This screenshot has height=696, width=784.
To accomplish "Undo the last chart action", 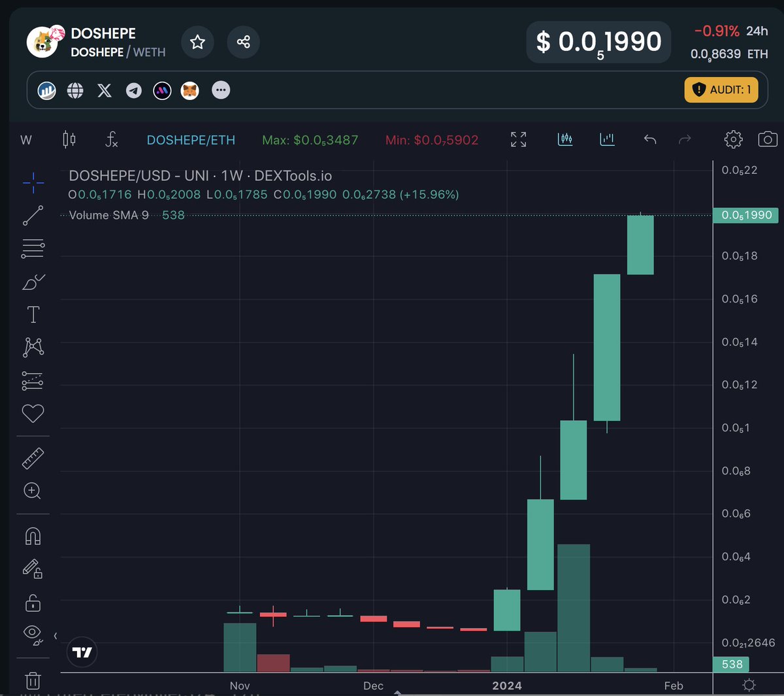I will coord(649,139).
